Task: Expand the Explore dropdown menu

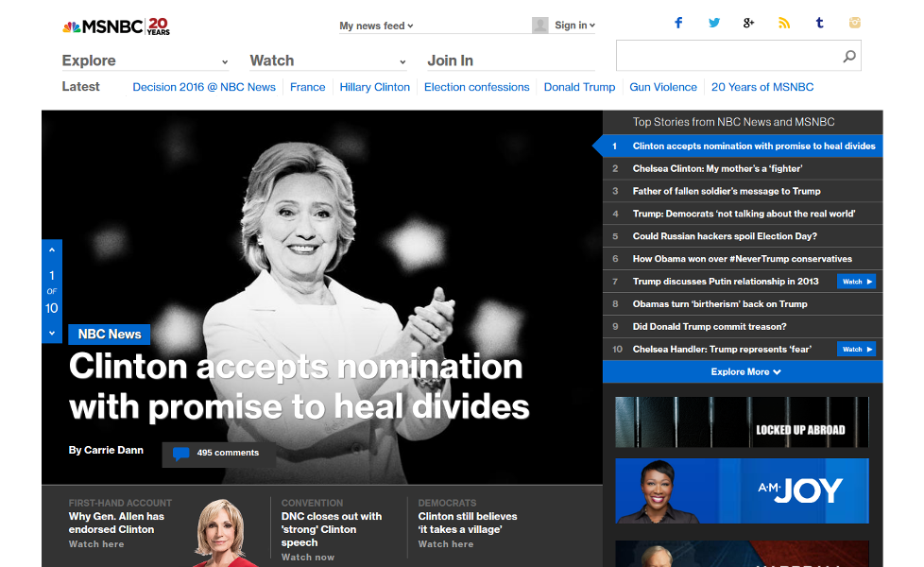Action: tap(145, 60)
